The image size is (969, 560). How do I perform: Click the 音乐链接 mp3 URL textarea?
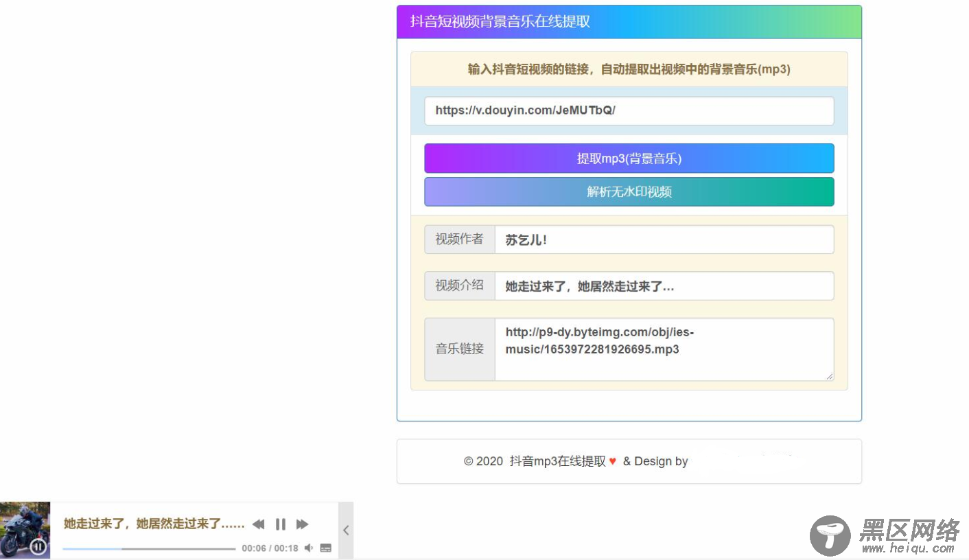[664, 349]
